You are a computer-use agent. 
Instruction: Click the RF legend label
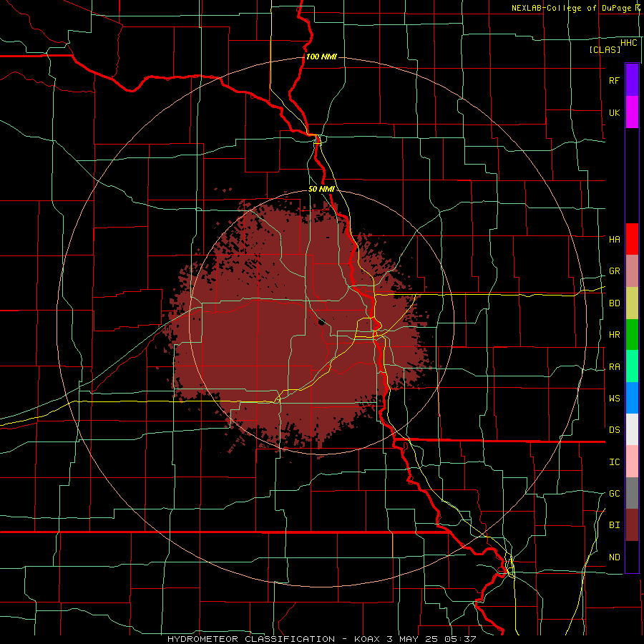[615, 80]
